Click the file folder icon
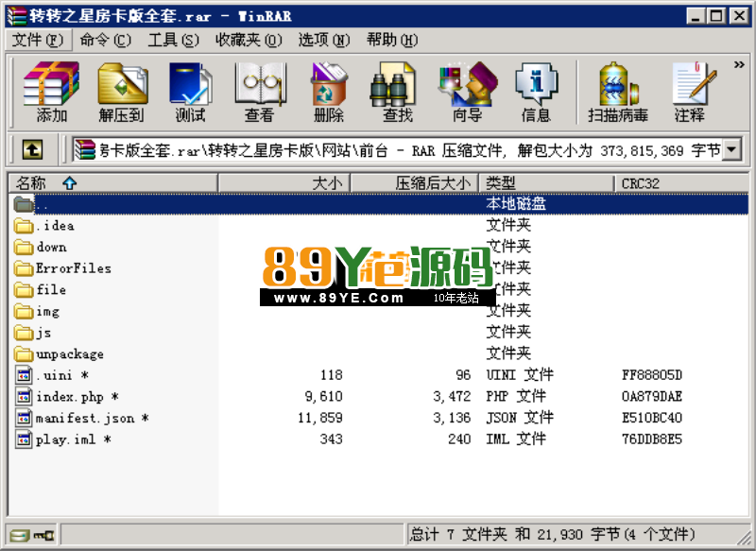The height and width of the screenshot is (551, 756). (24, 290)
